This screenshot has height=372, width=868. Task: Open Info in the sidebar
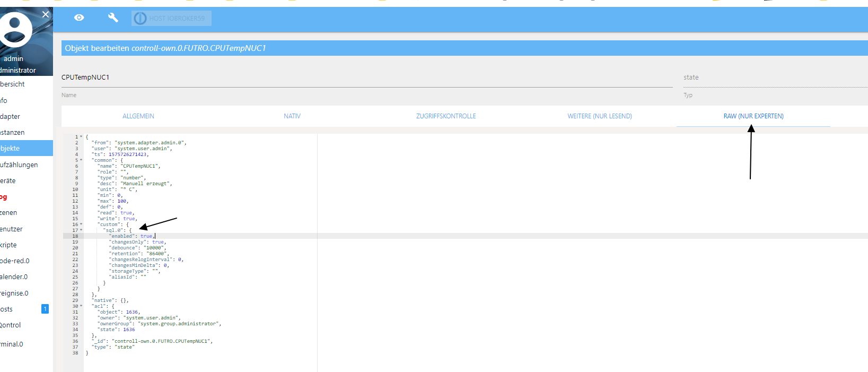click(x=27, y=100)
